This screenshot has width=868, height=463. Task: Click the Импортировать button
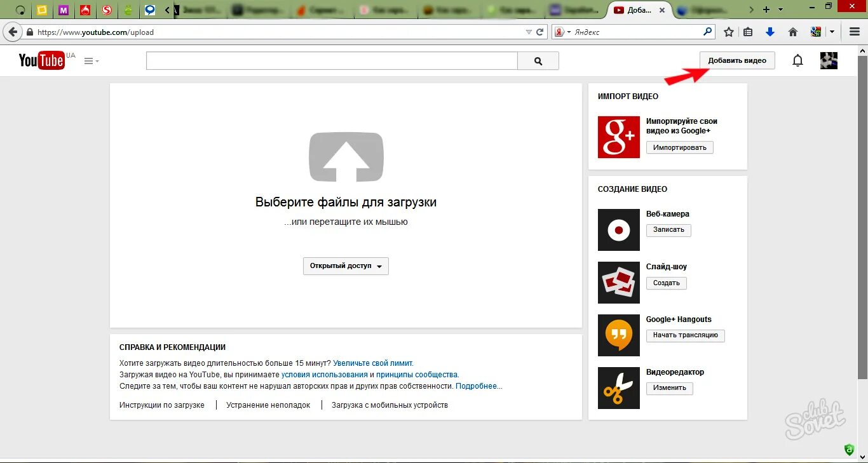pyautogui.click(x=680, y=147)
